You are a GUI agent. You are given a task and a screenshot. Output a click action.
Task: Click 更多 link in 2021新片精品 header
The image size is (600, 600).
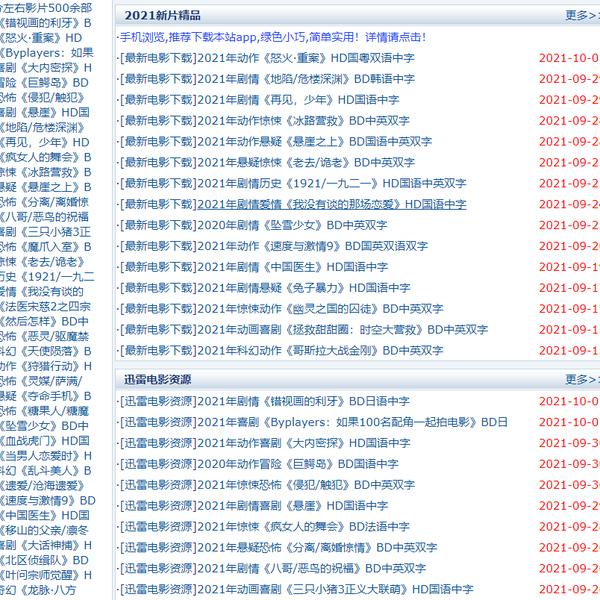(x=582, y=15)
